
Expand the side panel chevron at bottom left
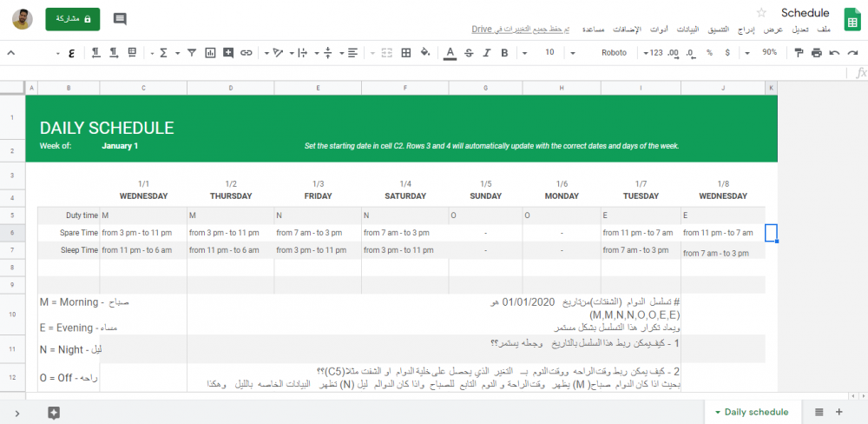[17, 413]
